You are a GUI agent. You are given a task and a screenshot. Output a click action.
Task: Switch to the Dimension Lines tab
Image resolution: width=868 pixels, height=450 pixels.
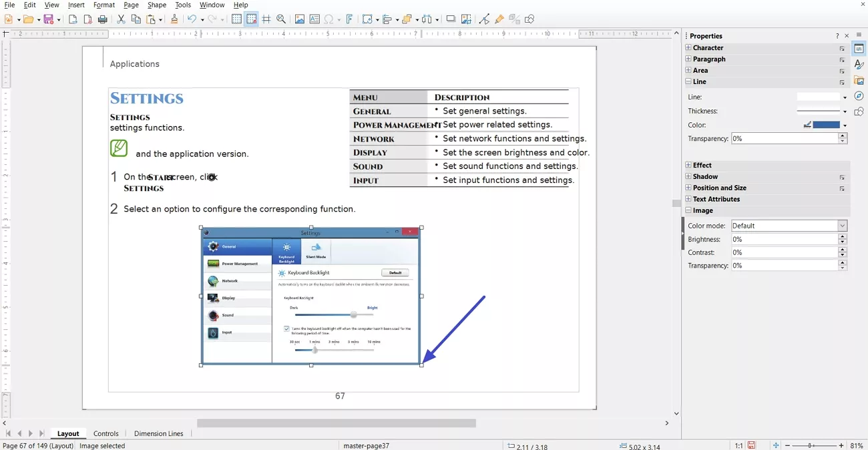[x=159, y=433]
